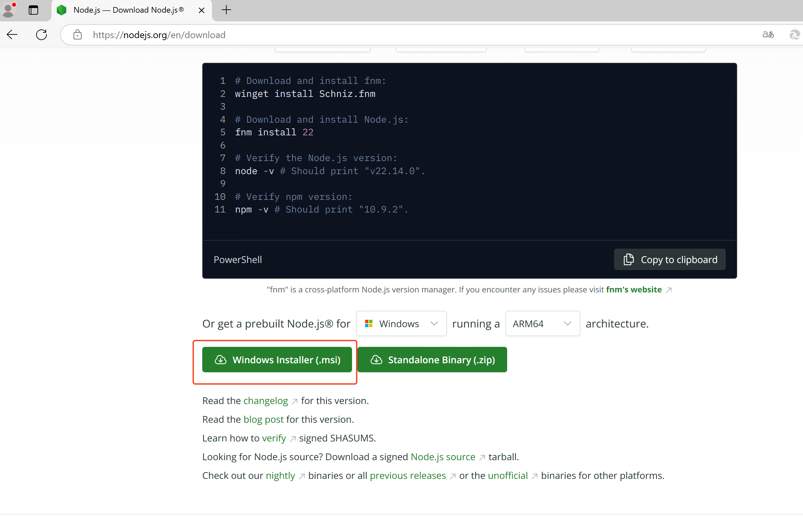Click the Node.js favicon on the tab
The width and height of the screenshot is (803, 532).
(62, 10)
